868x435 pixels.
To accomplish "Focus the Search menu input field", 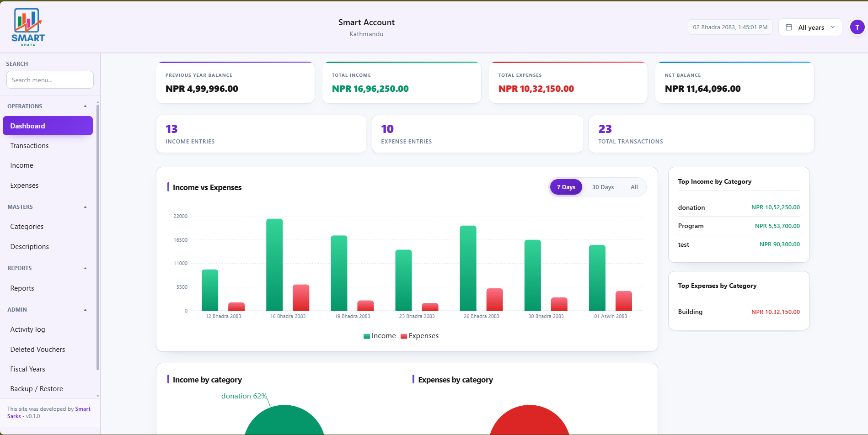I will (50, 80).
